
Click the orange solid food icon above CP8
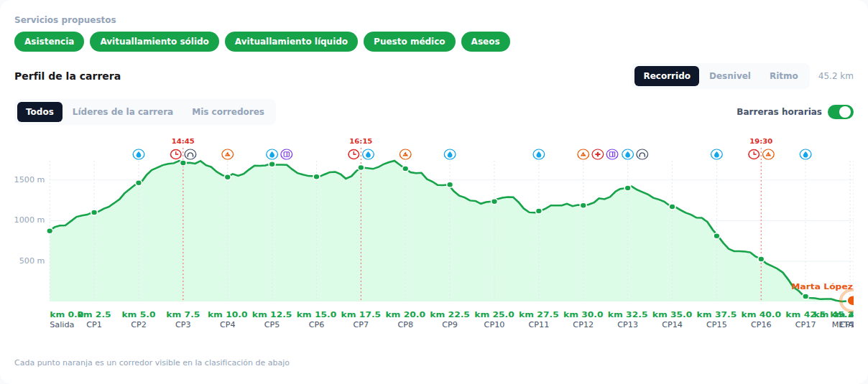tap(405, 154)
